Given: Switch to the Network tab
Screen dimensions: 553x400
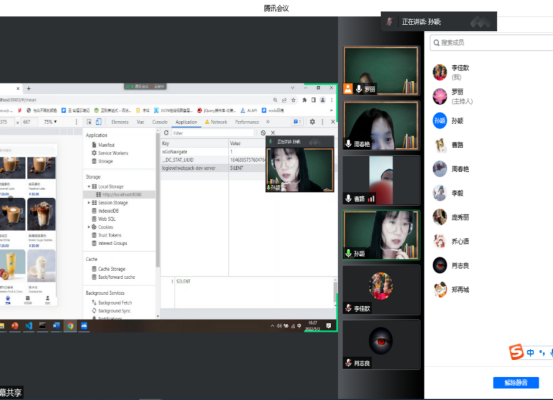Looking at the screenshot, I should pos(216,122).
